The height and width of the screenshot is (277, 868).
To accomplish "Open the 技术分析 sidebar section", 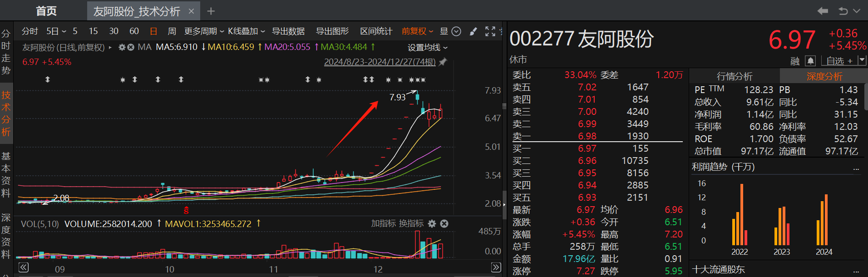I will 6,114.
